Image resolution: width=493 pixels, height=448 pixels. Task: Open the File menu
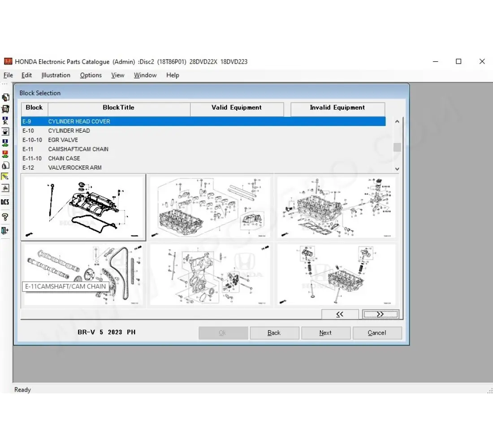[8, 75]
